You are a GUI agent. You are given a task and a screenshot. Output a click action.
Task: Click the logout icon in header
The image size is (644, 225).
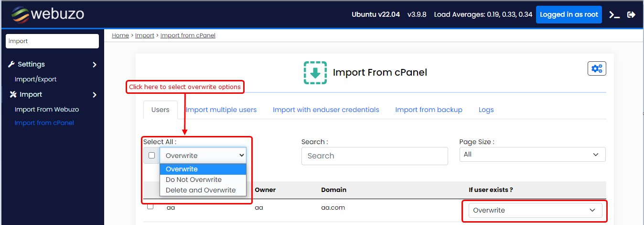(631, 15)
